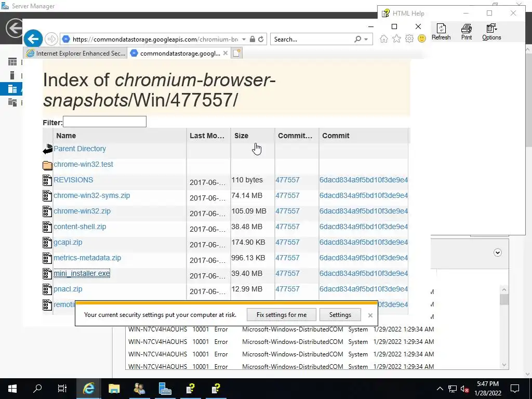
Task: Open commit hash link in chrome-win32.zip row
Action: (x=363, y=211)
